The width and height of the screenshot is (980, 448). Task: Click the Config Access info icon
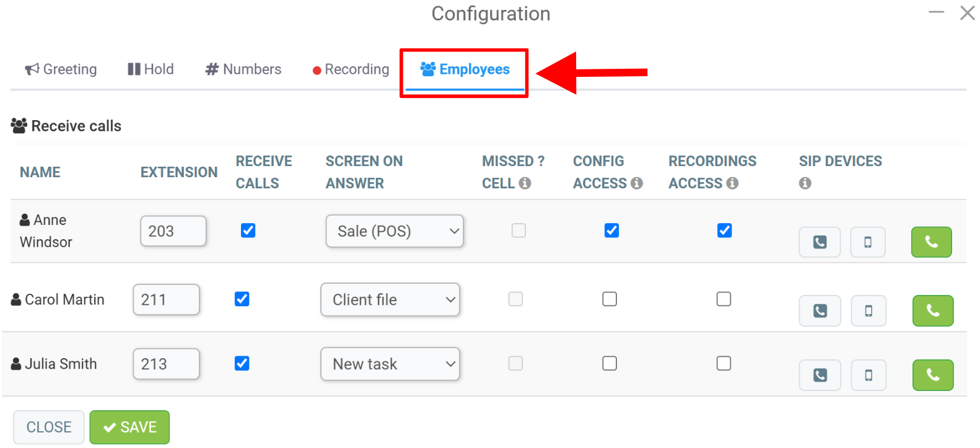[x=637, y=183]
